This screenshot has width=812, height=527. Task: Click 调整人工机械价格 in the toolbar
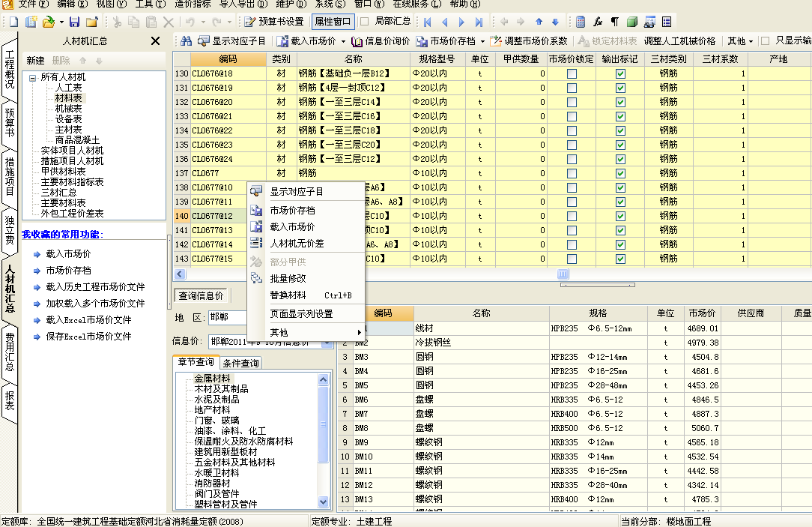coord(679,41)
